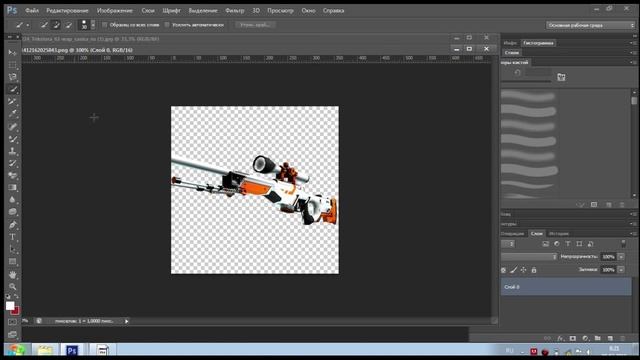Change screen mode at toolbox bottom
640x360 pixels.
click(13, 335)
